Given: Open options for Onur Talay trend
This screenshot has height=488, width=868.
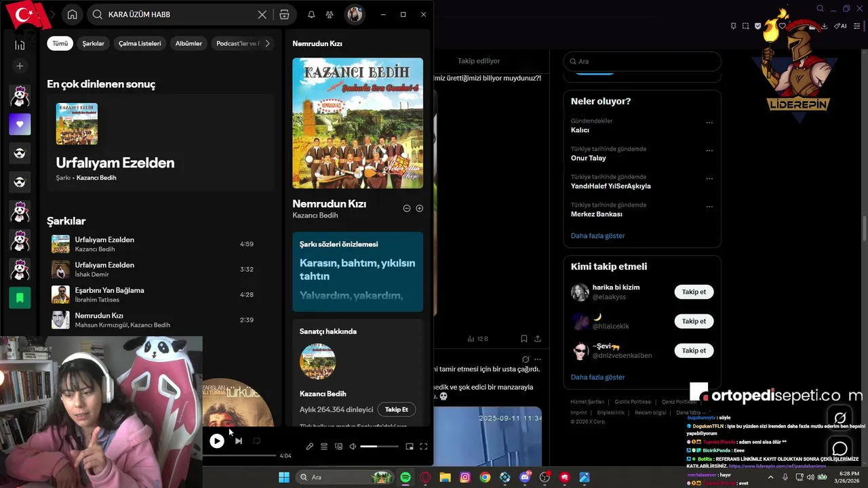Looking at the screenshot, I should pos(709,150).
